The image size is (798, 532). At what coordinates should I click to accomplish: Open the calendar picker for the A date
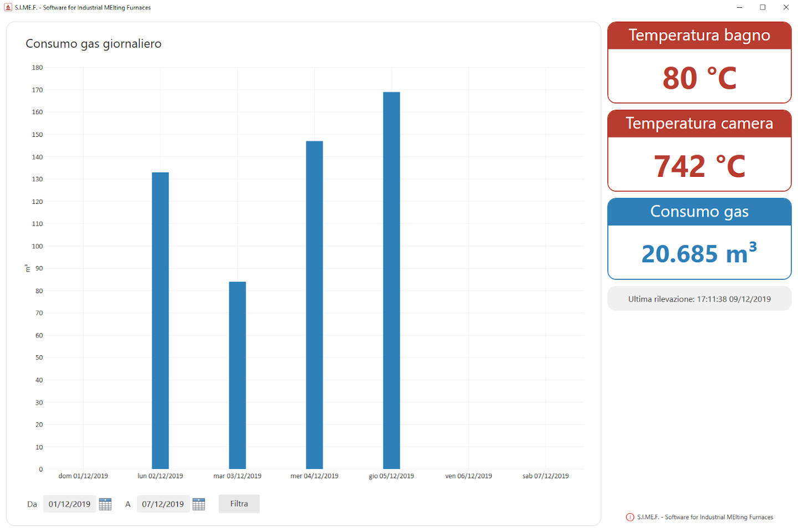pyautogui.click(x=199, y=504)
